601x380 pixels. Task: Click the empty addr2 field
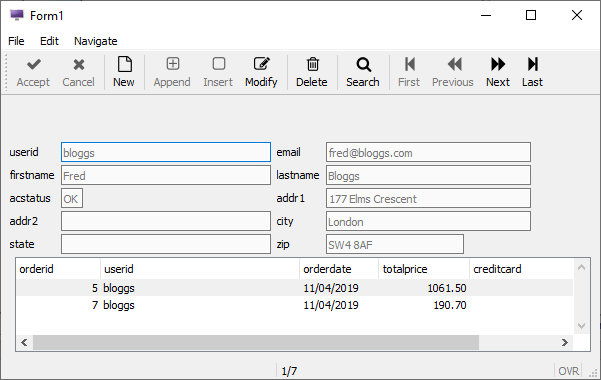(x=166, y=221)
